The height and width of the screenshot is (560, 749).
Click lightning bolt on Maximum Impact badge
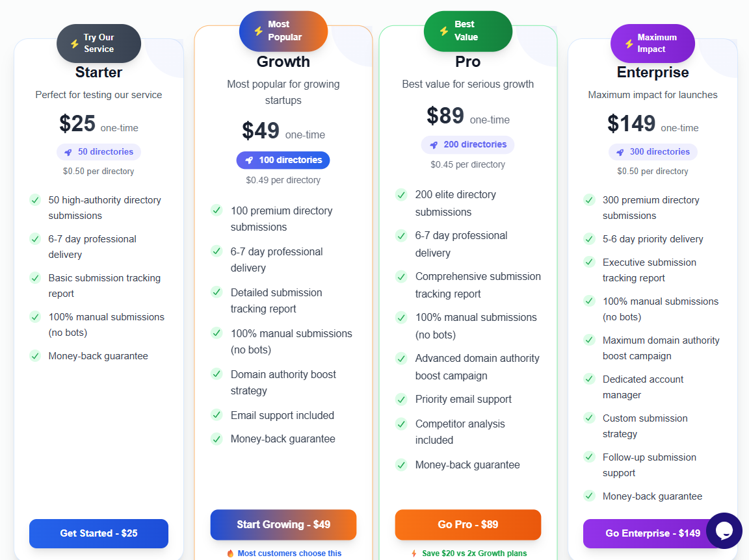point(629,44)
